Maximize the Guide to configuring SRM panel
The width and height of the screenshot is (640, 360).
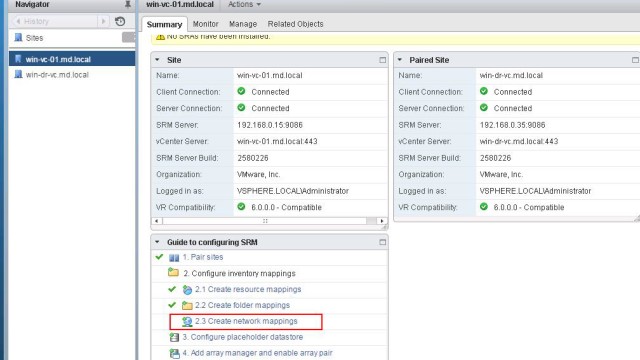pos(382,242)
